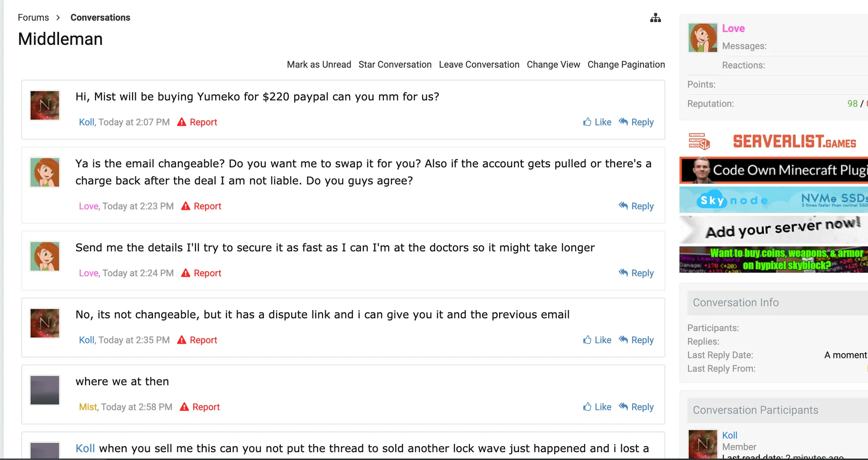Open Koll's profile from the participants list

click(x=730, y=435)
